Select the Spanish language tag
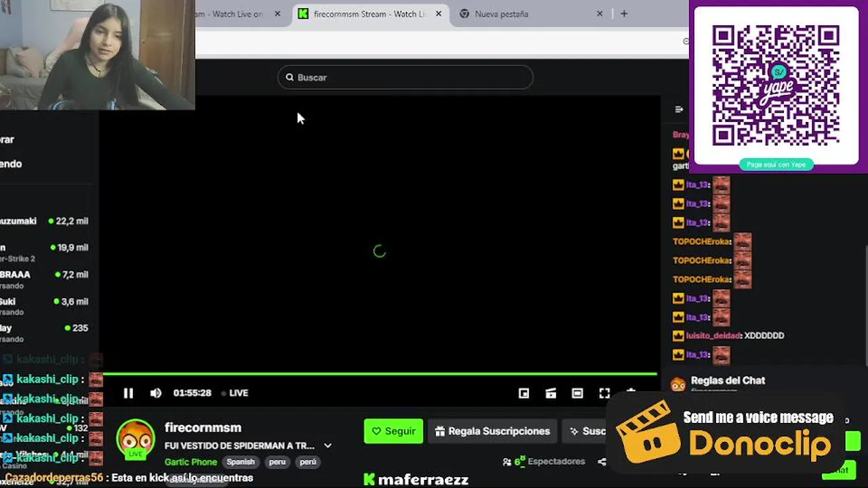Viewport: 868px width, 488px height. [241, 462]
